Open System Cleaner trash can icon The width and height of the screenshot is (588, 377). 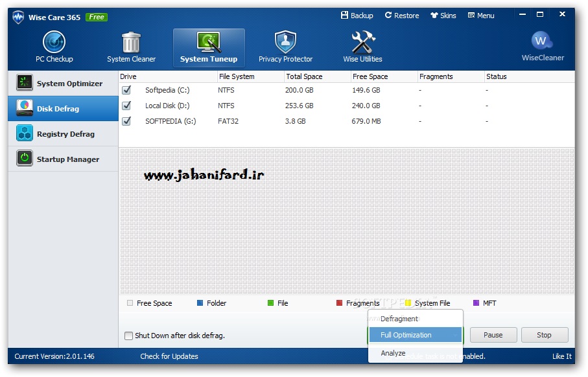[131, 43]
